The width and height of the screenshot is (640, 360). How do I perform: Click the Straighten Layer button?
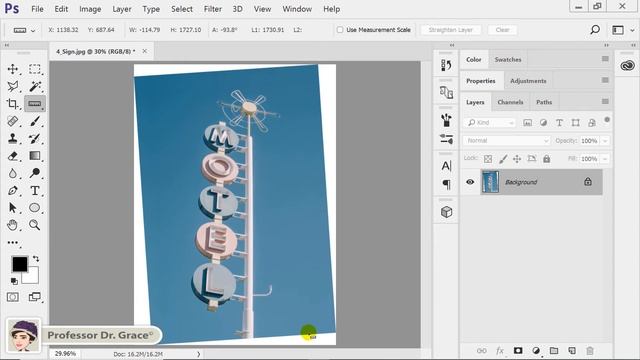pyautogui.click(x=451, y=30)
